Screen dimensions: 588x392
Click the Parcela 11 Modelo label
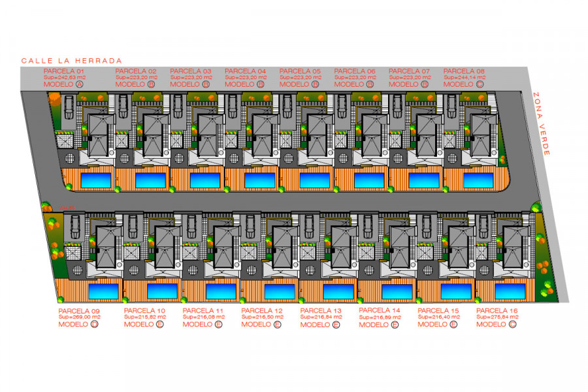tap(197, 324)
